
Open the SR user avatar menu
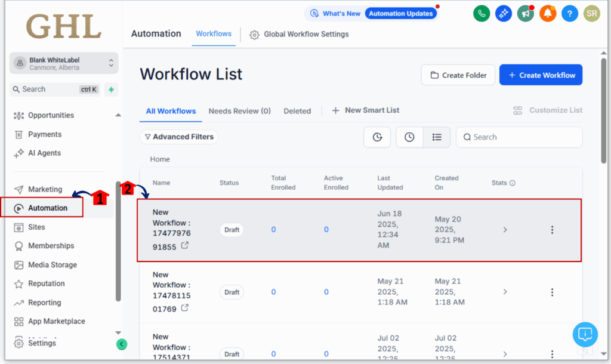point(591,14)
